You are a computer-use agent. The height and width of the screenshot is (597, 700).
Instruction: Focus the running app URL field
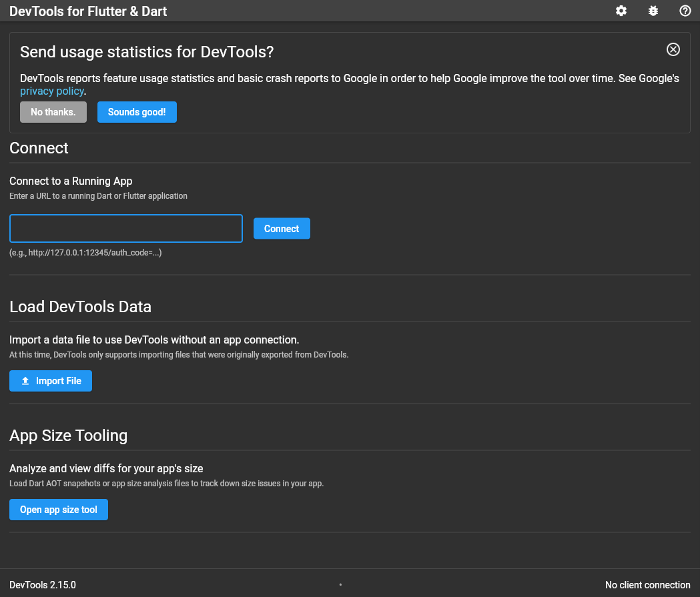pos(126,228)
